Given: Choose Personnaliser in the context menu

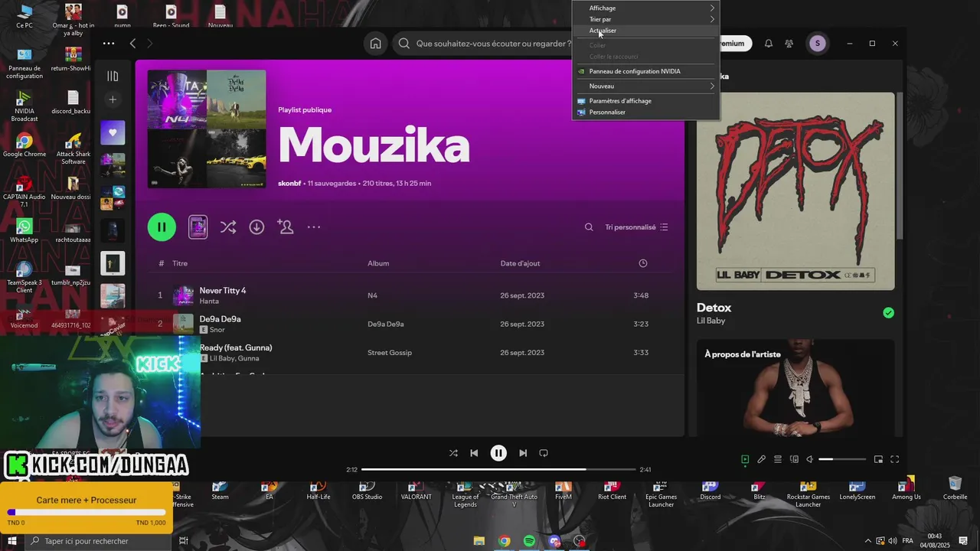Looking at the screenshot, I should coord(645,112).
